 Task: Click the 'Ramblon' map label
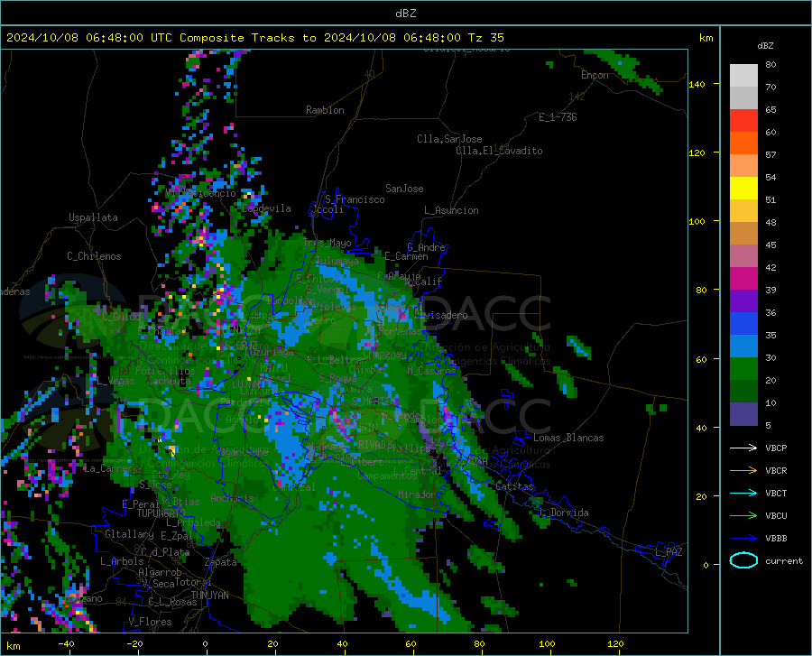[x=325, y=110]
